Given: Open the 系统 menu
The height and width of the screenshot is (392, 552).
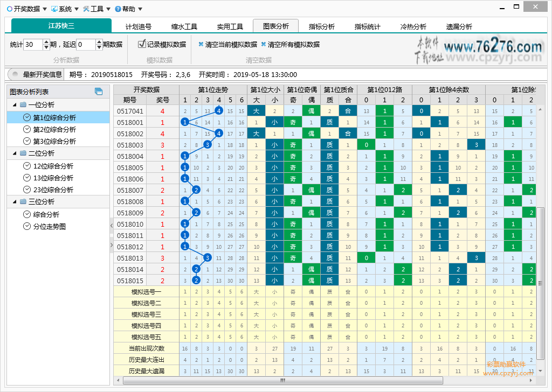Looking at the screenshot, I should coord(65,9).
